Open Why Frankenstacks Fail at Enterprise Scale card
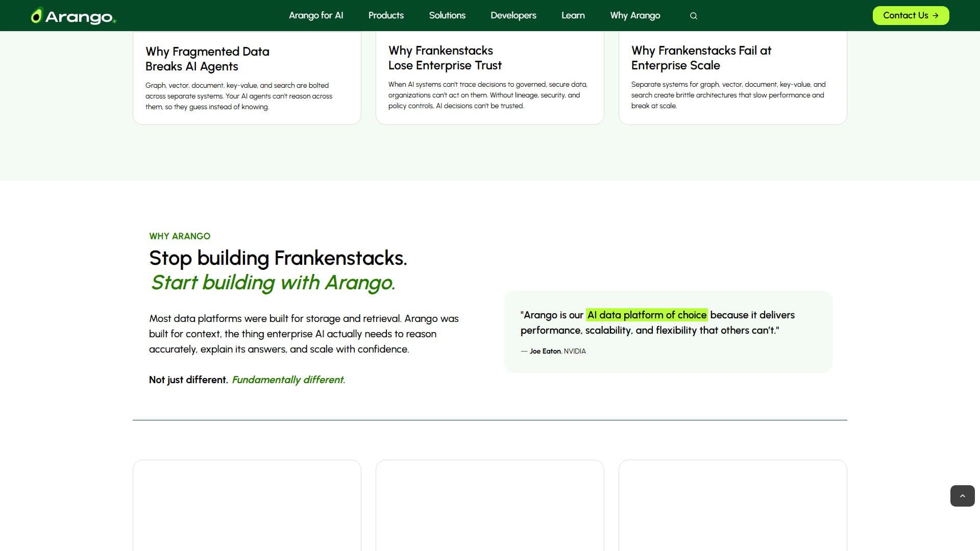The height and width of the screenshot is (551, 980). pos(733,78)
